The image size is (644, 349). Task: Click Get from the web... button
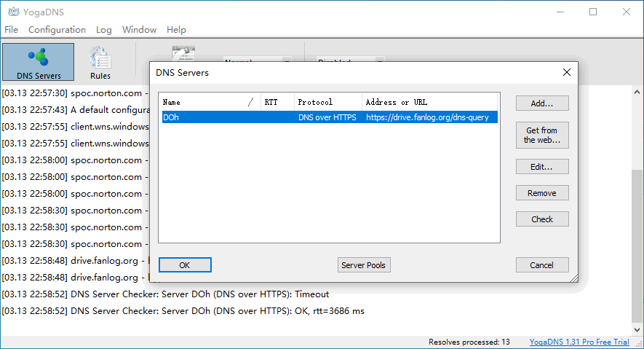point(542,136)
